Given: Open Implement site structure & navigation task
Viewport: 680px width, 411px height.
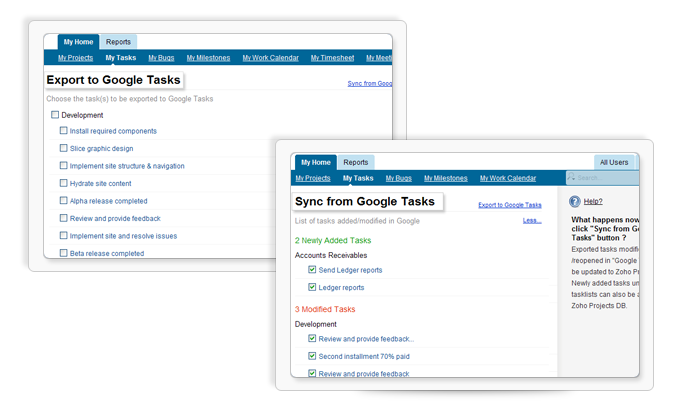Looking at the screenshot, I should (127, 166).
